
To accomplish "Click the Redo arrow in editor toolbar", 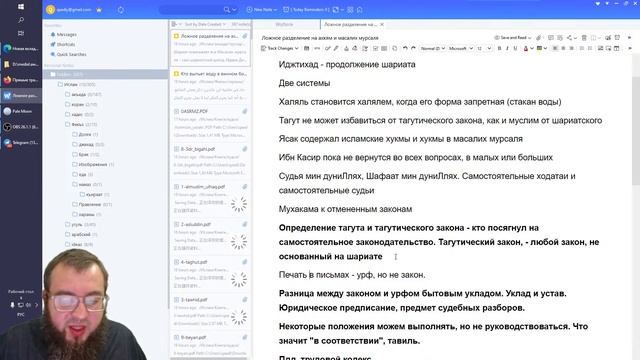I will pyautogui.click(x=413, y=49).
